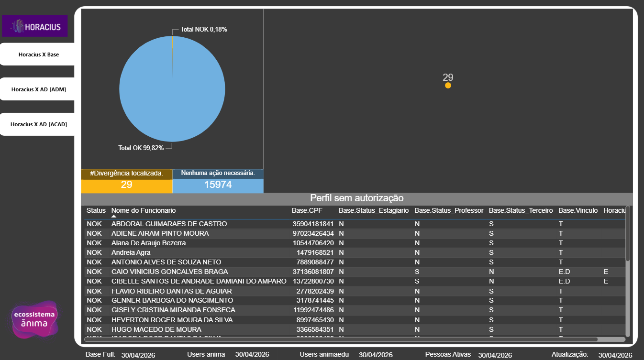
Task: Select row HEVERTON ROGER MOURA DA SILVA
Action: (x=355, y=320)
